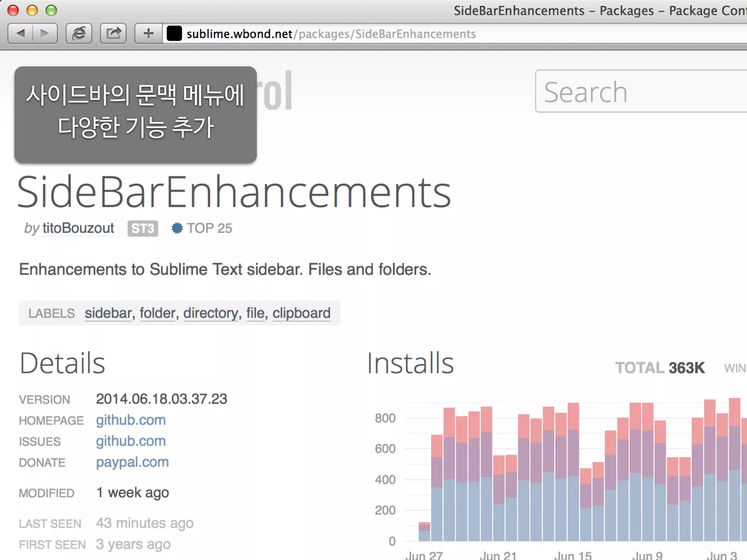
Task: Click the chart bar above Jun 21
Action: click(x=499, y=498)
